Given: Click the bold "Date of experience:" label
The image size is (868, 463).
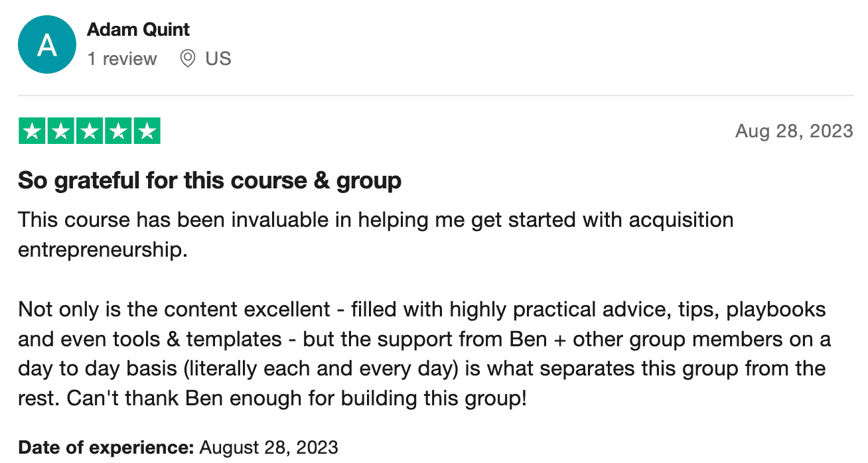Looking at the screenshot, I should (106, 448).
